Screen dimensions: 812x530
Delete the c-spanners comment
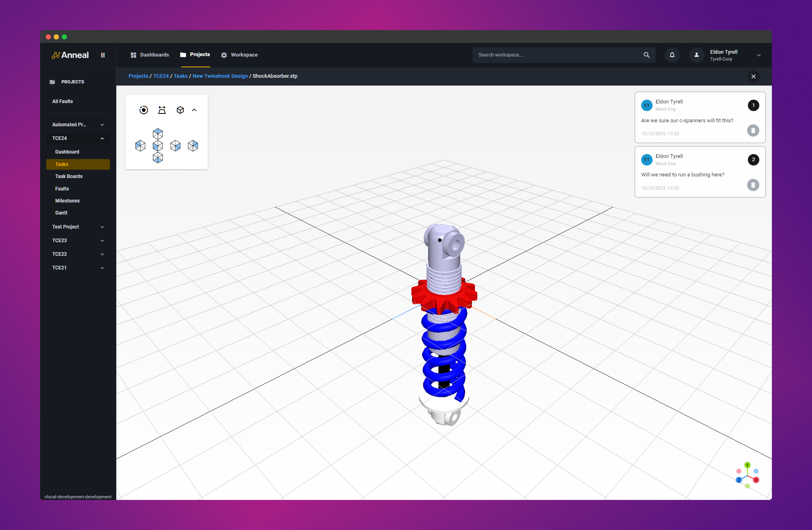(x=753, y=131)
